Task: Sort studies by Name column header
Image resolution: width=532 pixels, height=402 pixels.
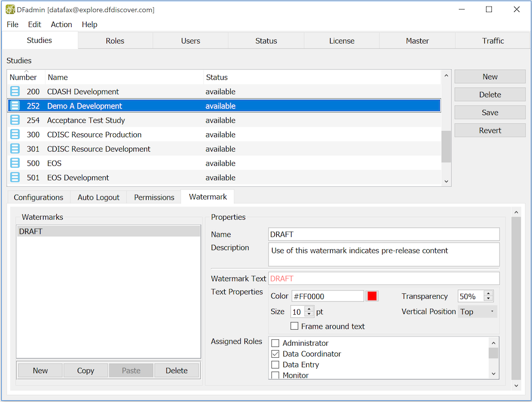Action: tap(124, 77)
